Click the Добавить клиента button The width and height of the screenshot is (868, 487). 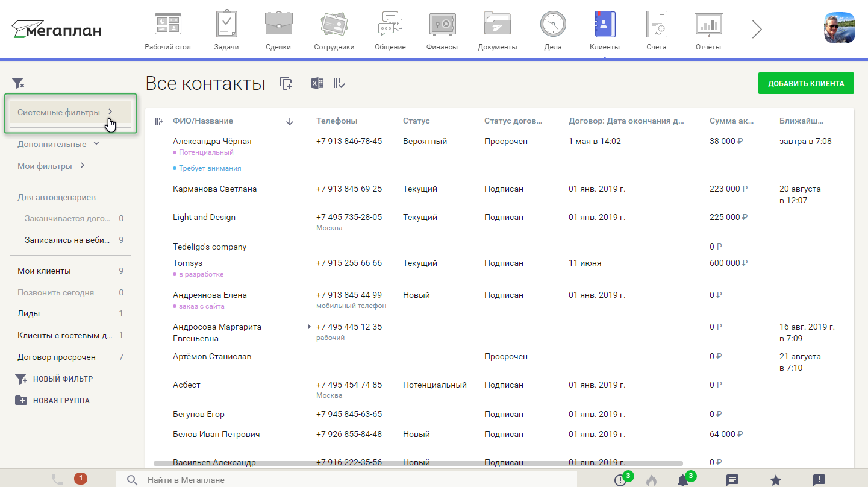(x=805, y=84)
